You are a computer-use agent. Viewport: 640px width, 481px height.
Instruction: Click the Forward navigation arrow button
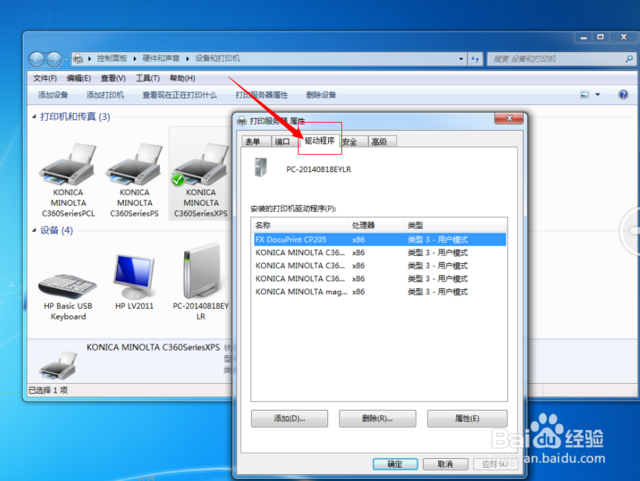[54, 59]
